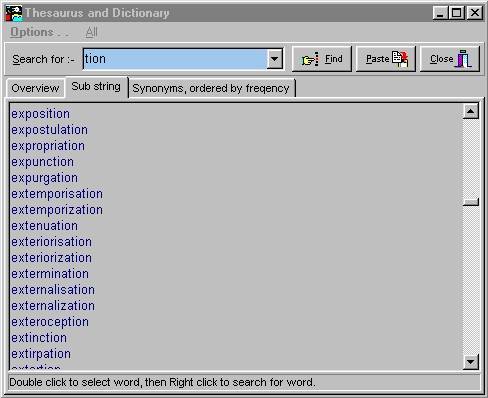Select the word 'expostulation'
Image resolution: width=488 pixels, height=398 pixels.
[50, 130]
